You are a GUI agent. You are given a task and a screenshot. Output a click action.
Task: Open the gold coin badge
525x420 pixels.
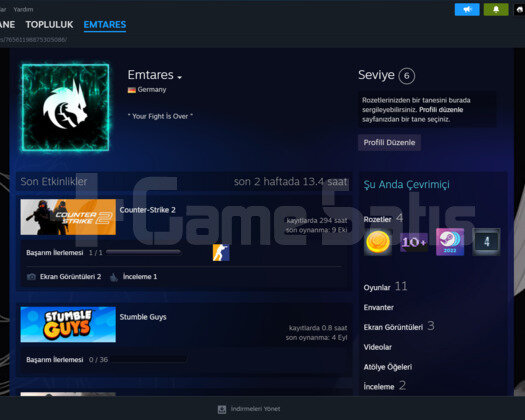pos(378,242)
